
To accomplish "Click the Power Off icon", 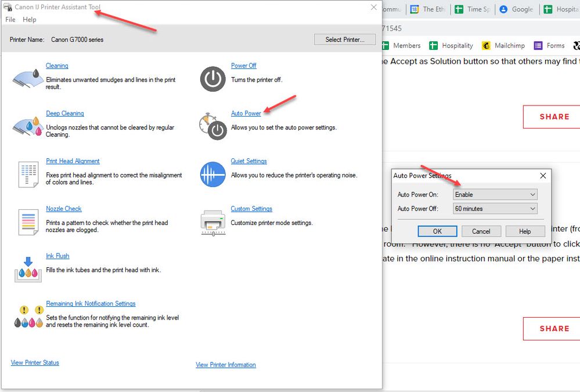I will tap(212, 78).
